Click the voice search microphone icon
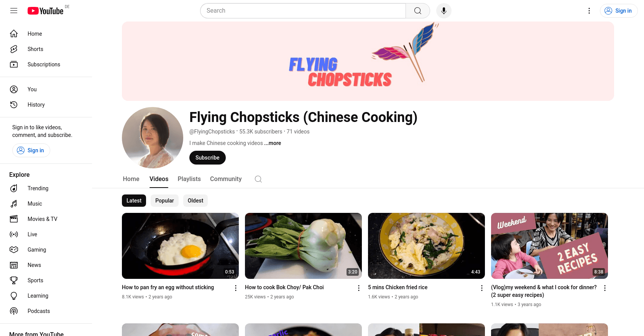644x336 pixels. [444, 11]
